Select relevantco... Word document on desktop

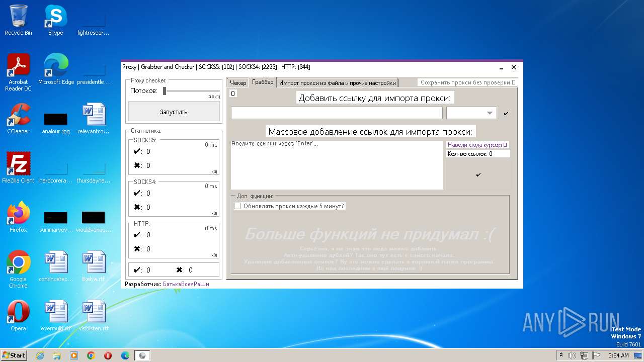coord(94,118)
